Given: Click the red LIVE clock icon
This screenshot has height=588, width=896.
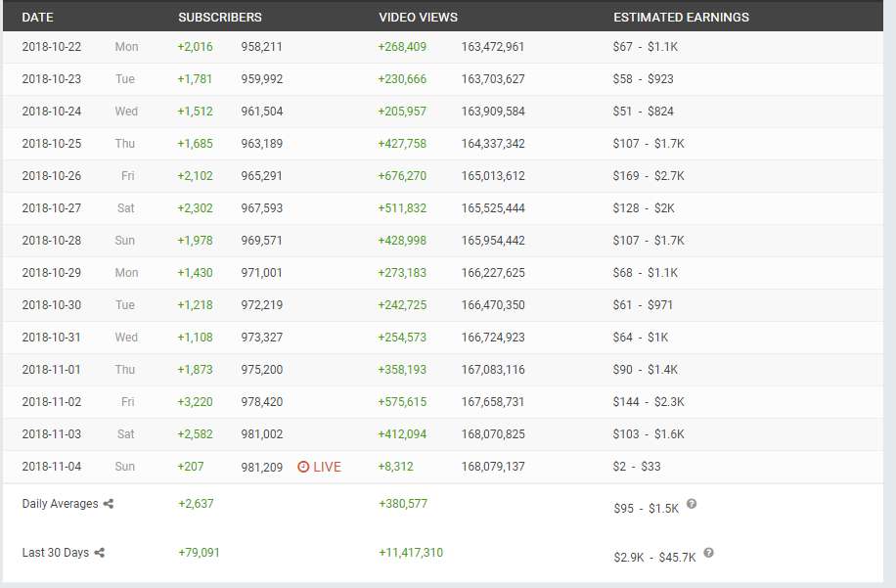Looking at the screenshot, I should pyautogui.click(x=303, y=467).
